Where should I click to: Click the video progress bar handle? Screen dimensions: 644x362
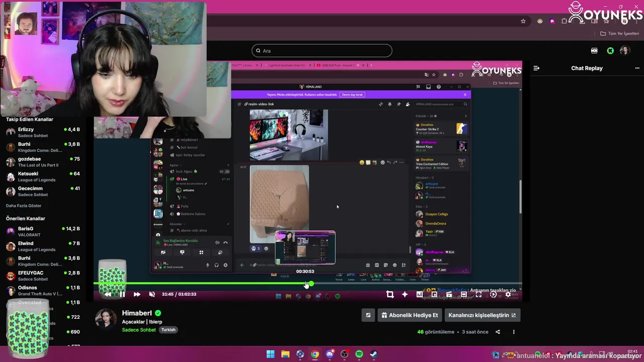click(310, 284)
